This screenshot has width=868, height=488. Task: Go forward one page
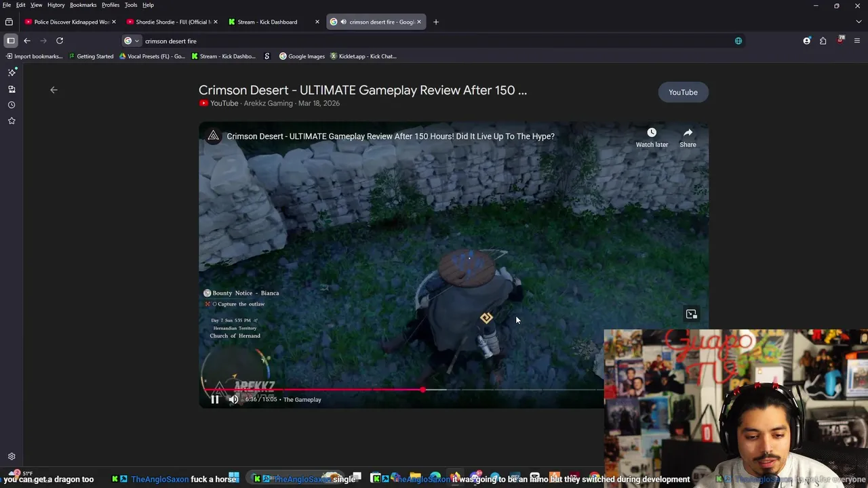[43, 41]
